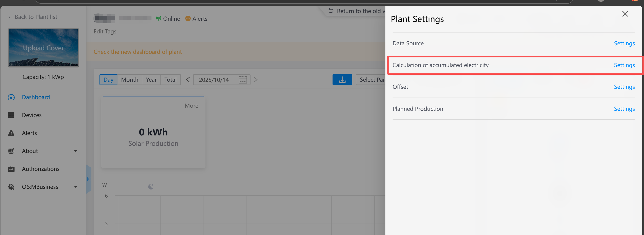Open Settings for Data Source
Screen dimensions: 644x235
(x=624, y=43)
